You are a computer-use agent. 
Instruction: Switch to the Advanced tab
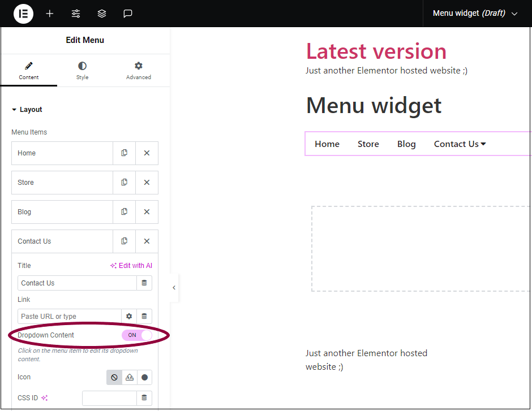[x=139, y=71]
